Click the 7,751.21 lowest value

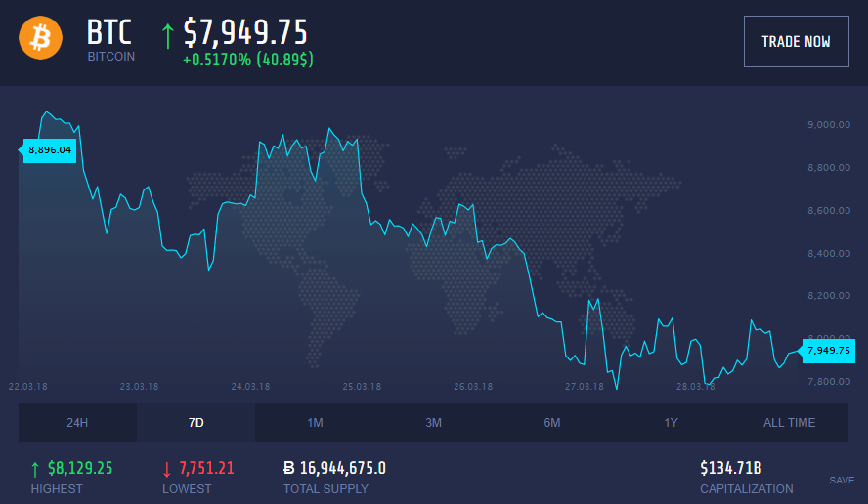pyautogui.click(x=206, y=468)
